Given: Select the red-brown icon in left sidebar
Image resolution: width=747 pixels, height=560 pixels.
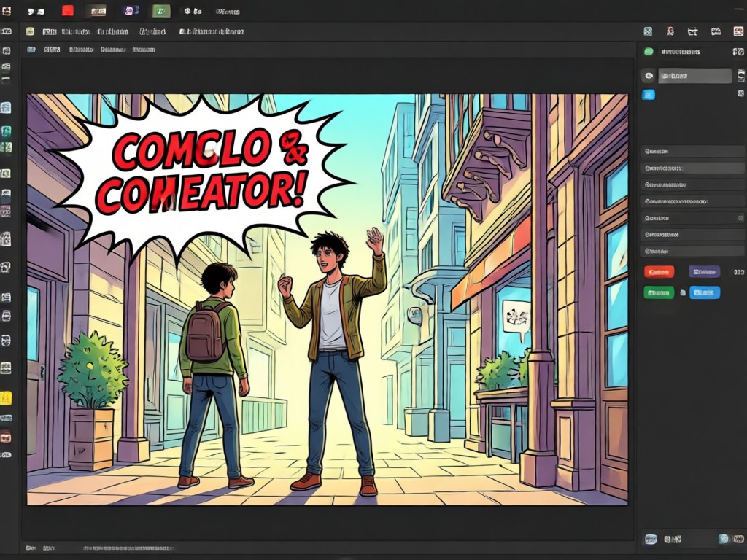Looking at the screenshot, I should pos(6,436).
